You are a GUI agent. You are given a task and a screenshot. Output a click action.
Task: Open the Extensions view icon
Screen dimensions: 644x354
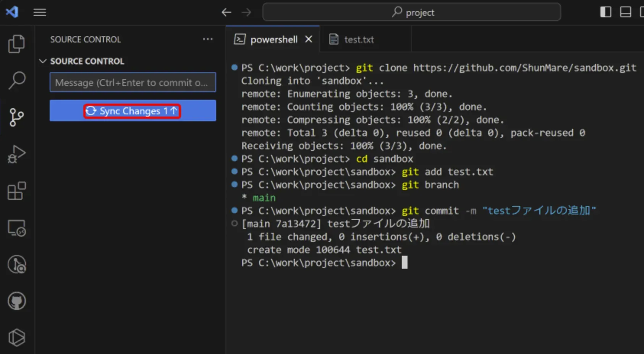point(16,191)
